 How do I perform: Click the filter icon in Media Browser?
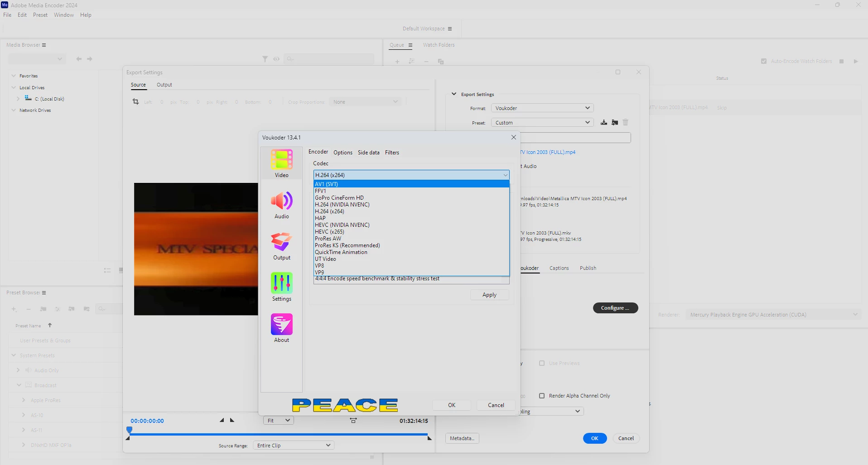265,59
